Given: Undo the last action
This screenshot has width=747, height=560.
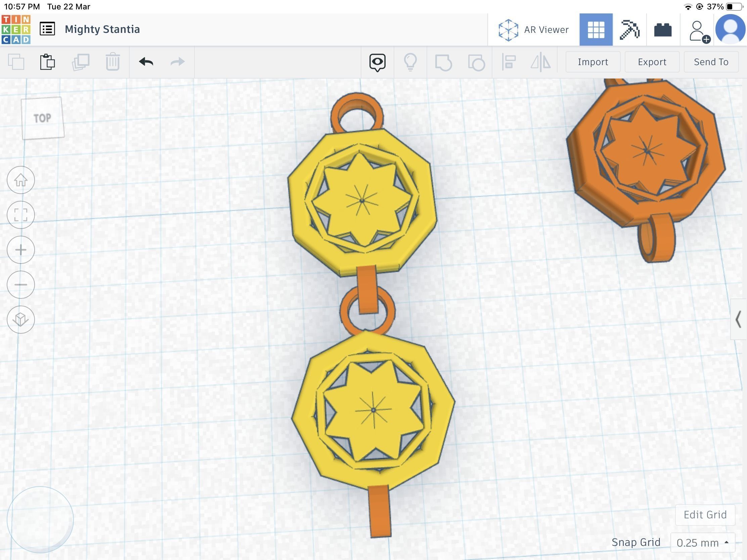Looking at the screenshot, I should pos(146,62).
